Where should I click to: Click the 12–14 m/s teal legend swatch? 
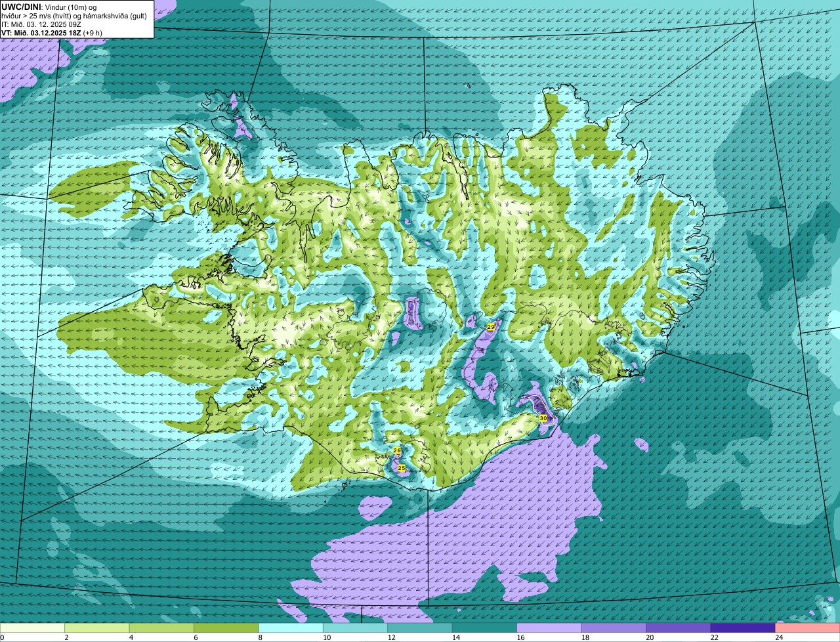421,628
